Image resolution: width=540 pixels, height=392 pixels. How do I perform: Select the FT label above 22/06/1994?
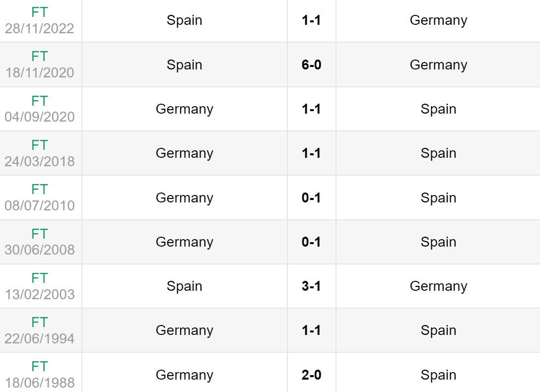pyautogui.click(x=40, y=322)
